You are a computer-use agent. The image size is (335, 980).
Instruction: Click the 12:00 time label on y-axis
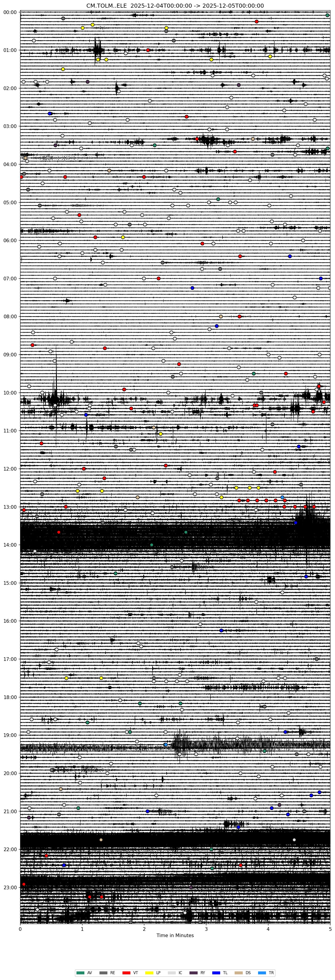[10, 469]
